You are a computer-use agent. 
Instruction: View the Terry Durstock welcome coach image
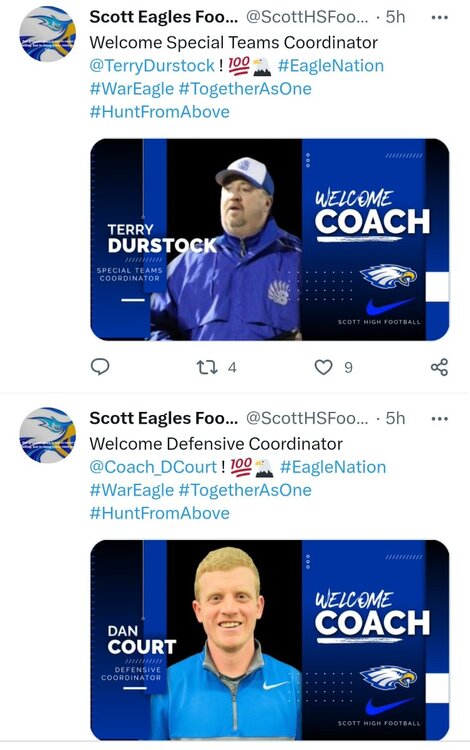point(270,240)
